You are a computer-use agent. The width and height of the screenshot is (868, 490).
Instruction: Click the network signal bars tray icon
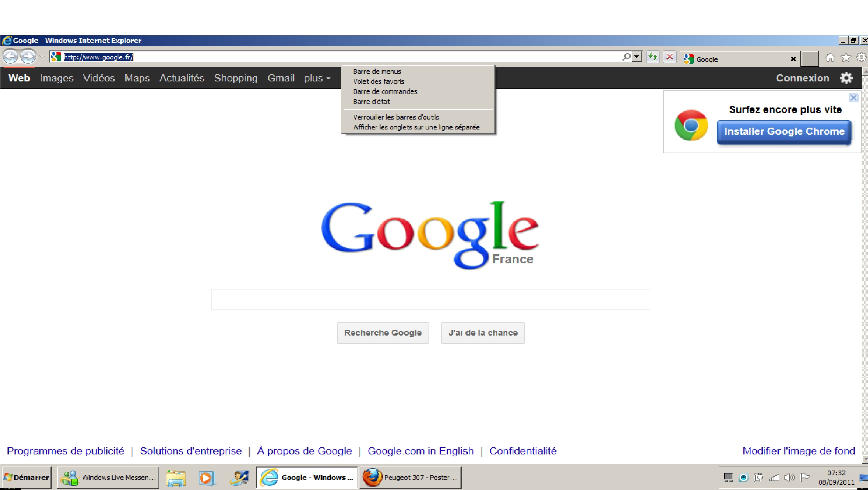tap(774, 478)
